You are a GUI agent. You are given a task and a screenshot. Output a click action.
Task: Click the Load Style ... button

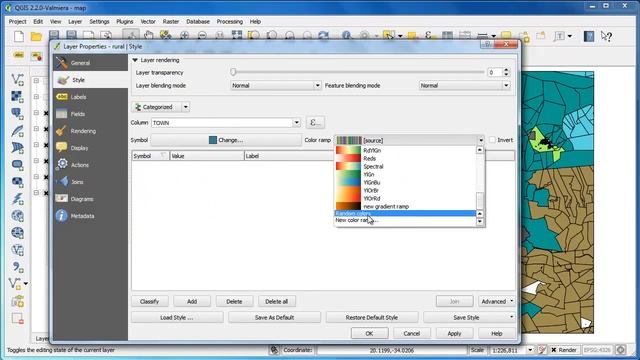(x=177, y=317)
